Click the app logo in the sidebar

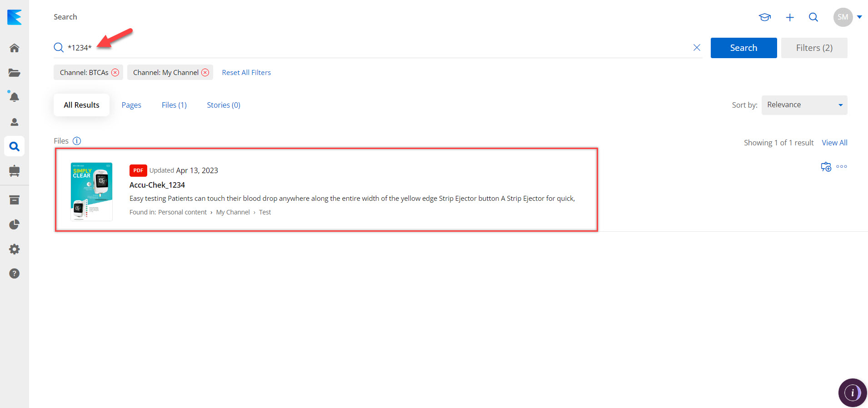[x=15, y=17]
